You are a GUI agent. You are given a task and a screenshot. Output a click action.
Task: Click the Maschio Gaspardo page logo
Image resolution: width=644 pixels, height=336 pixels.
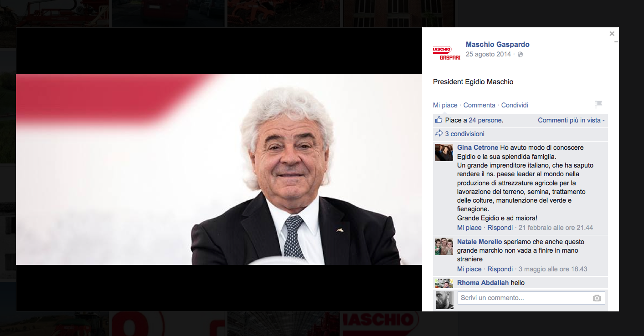[446, 51]
